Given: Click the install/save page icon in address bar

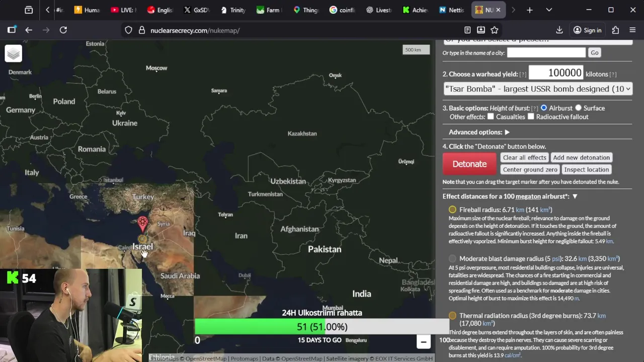Looking at the screenshot, I should coord(481,30).
